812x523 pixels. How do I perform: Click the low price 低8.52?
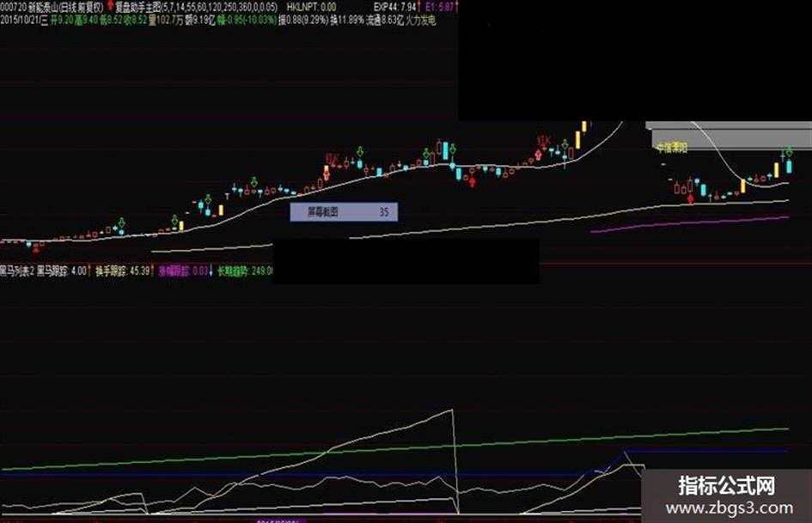[x=111, y=21]
